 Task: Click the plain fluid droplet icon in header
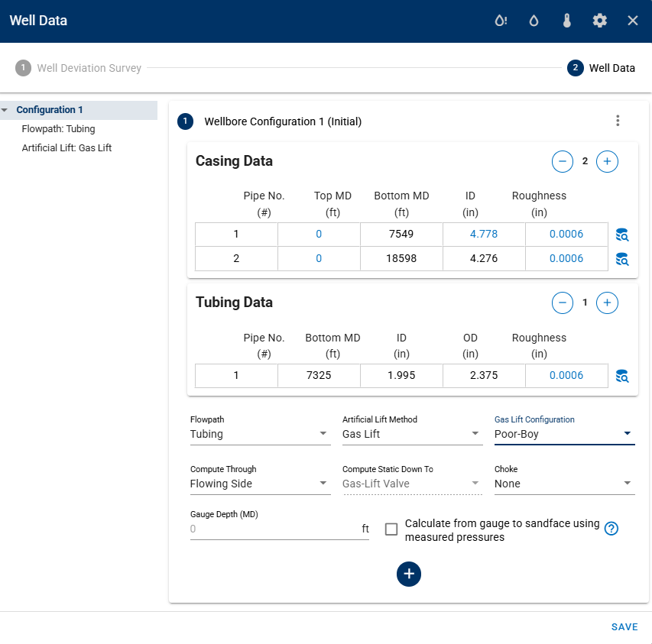coord(534,21)
